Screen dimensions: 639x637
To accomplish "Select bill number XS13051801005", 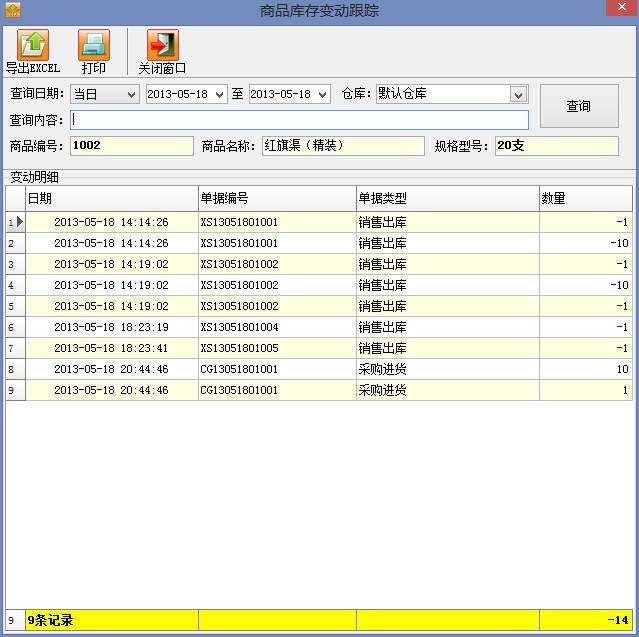I will pyautogui.click(x=277, y=348).
